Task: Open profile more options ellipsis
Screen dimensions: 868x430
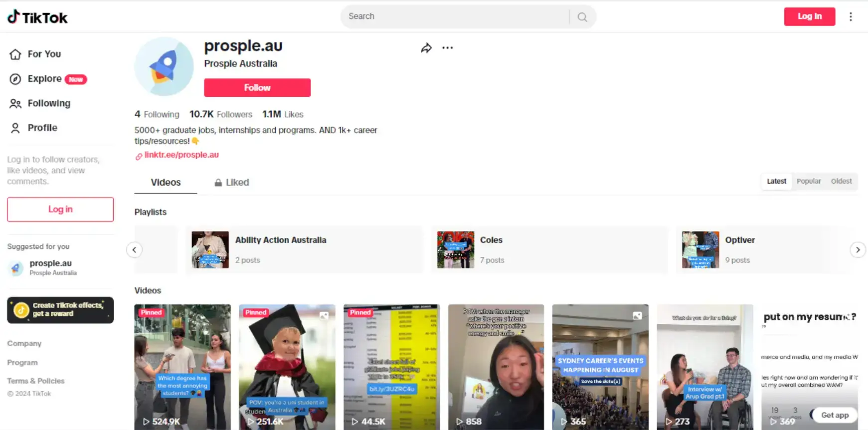Action: (x=448, y=48)
